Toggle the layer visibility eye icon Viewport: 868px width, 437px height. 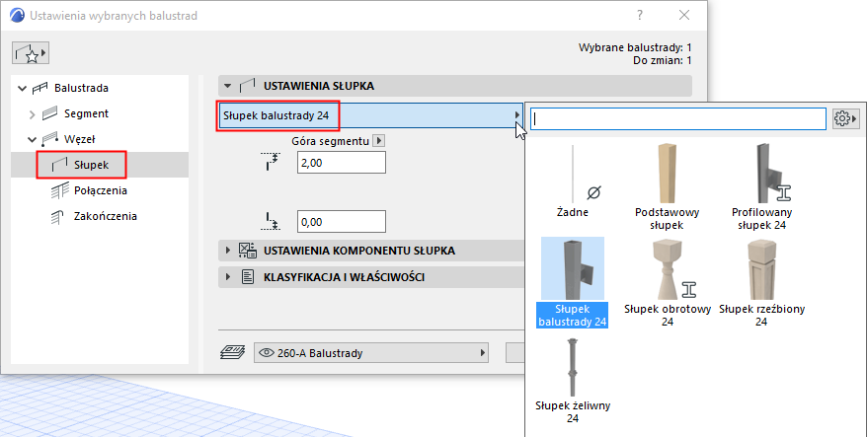[x=267, y=353]
